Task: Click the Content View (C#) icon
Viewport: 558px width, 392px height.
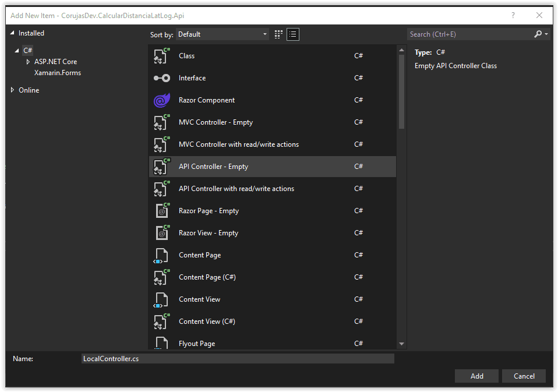Action: pyautogui.click(x=161, y=321)
